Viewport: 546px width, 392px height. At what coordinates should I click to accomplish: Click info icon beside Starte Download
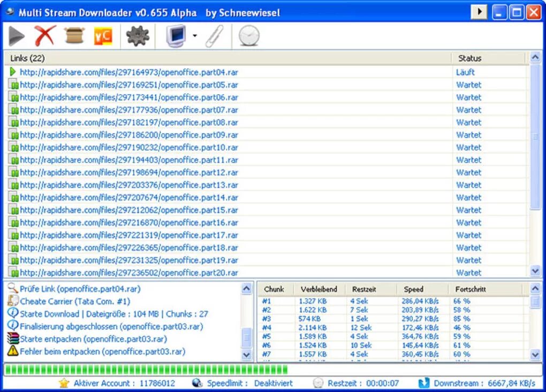(13, 313)
